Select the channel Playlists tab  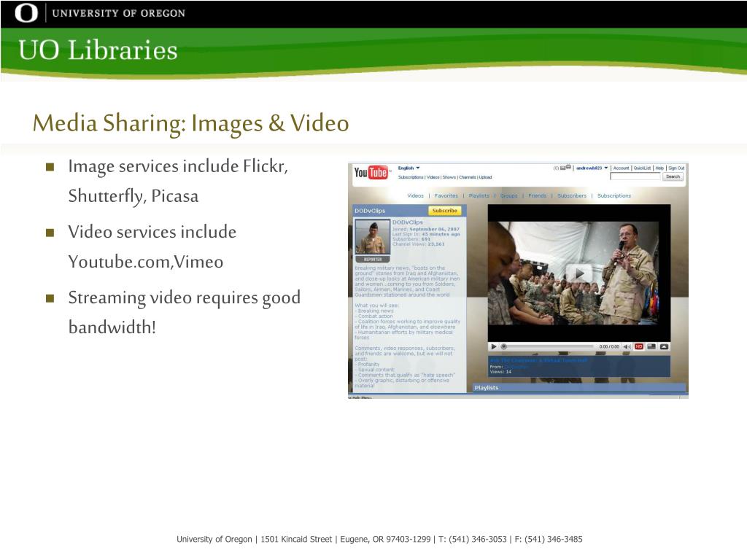pos(479,195)
